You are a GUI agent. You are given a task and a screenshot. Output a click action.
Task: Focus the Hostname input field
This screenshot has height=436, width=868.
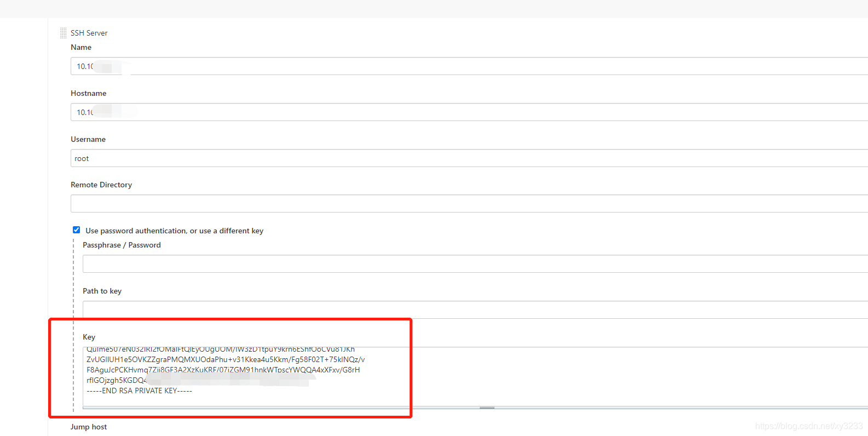(469, 112)
